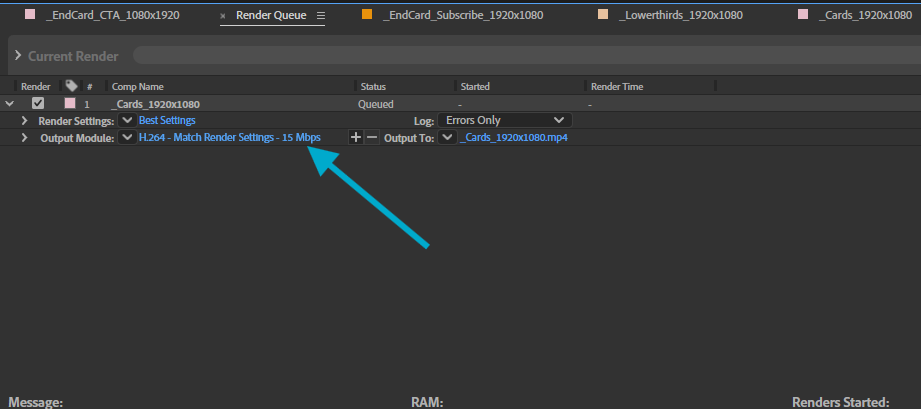921x409 pixels.
Task: Click the Render Time column header
Action: tap(617, 86)
